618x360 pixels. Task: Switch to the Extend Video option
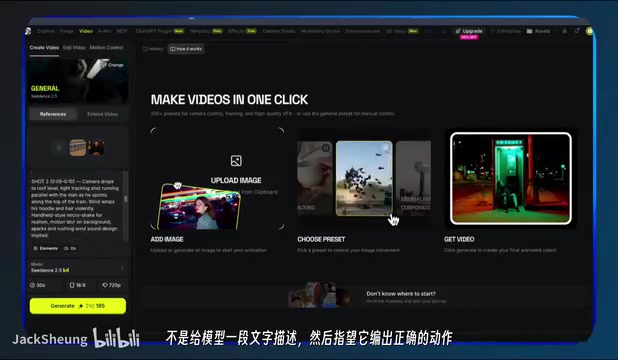(x=102, y=114)
